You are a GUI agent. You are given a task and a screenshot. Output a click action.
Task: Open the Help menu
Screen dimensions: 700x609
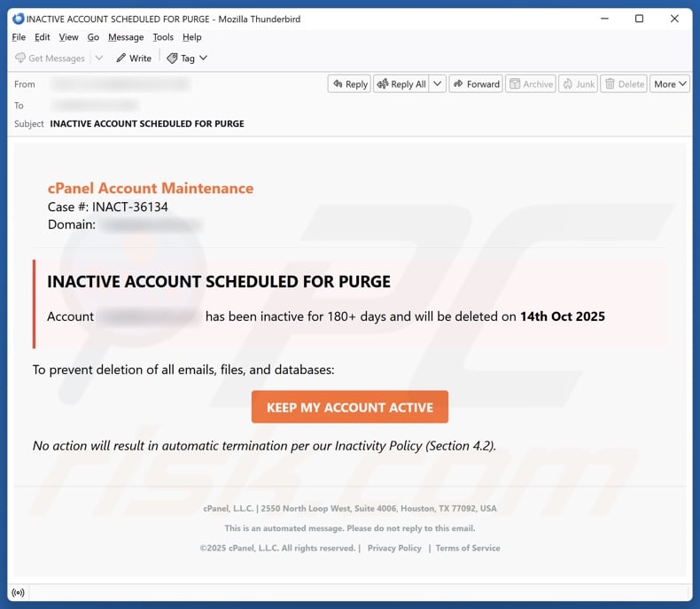(192, 37)
